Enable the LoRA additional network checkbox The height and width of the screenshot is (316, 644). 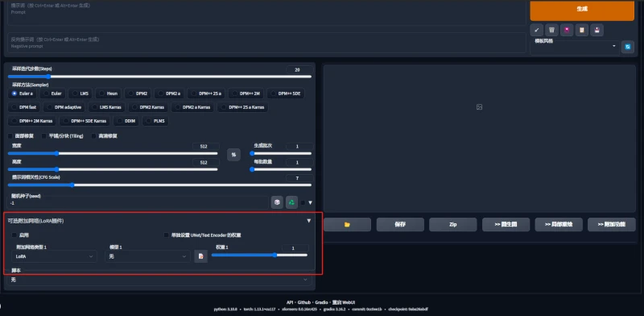[x=14, y=235]
